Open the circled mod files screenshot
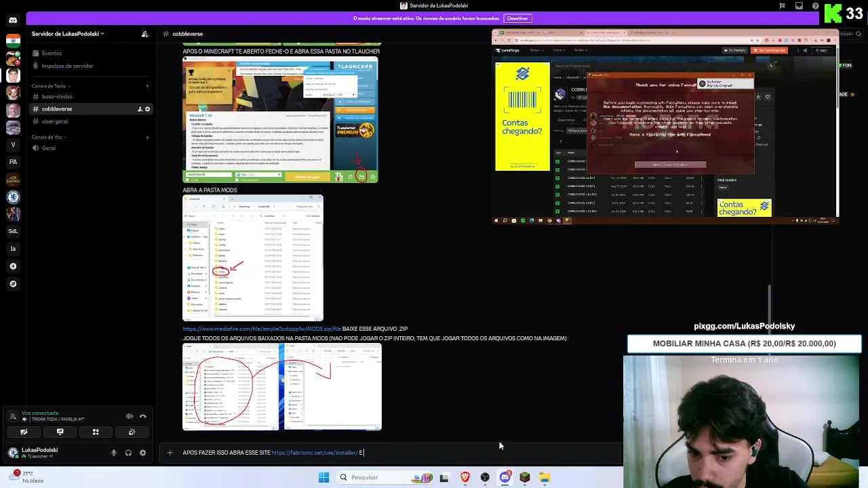 coord(282,387)
